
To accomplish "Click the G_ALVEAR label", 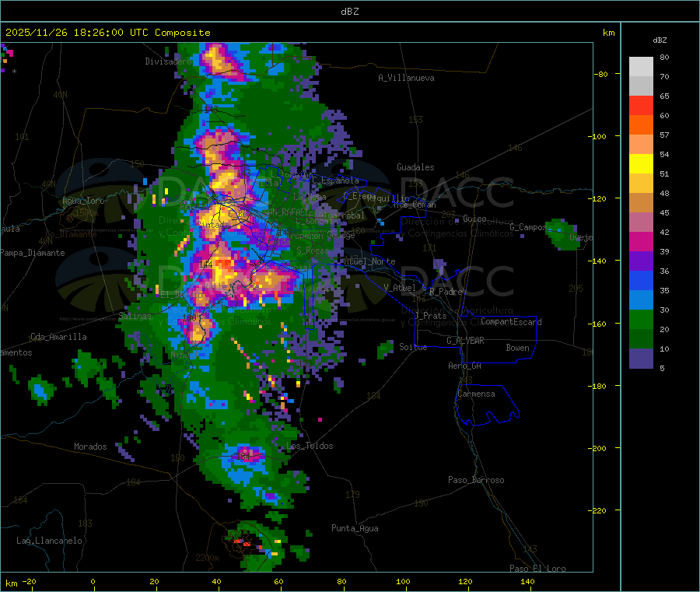I will click(465, 341).
